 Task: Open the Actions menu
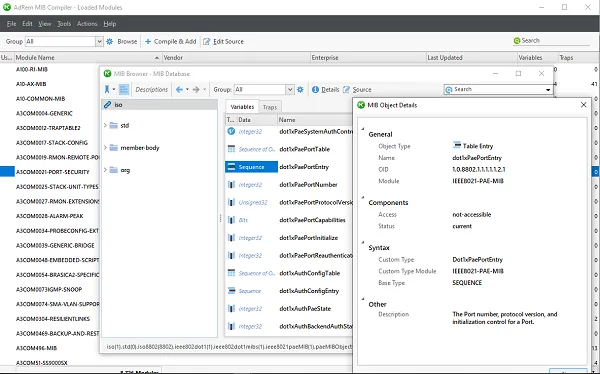pyautogui.click(x=87, y=24)
